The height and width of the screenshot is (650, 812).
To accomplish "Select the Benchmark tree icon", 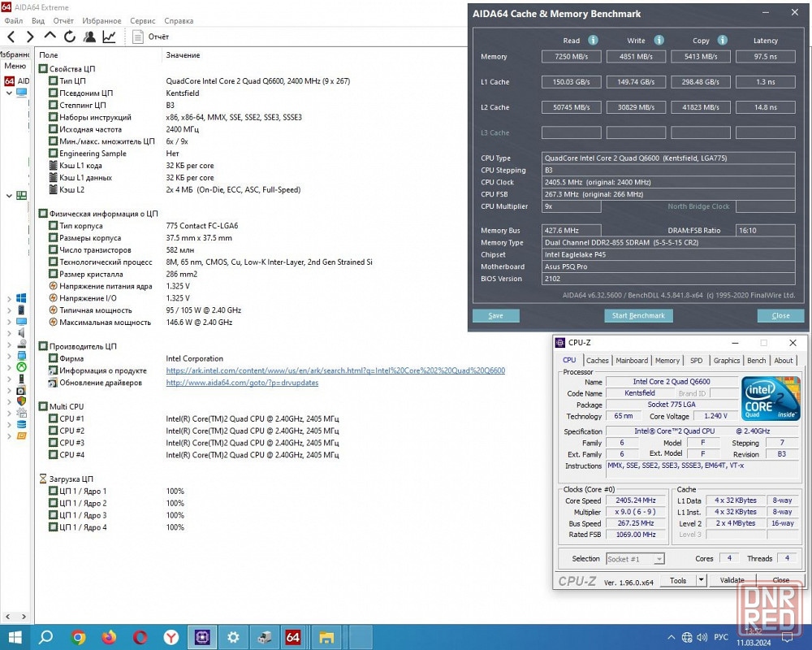I will (21, 436).
